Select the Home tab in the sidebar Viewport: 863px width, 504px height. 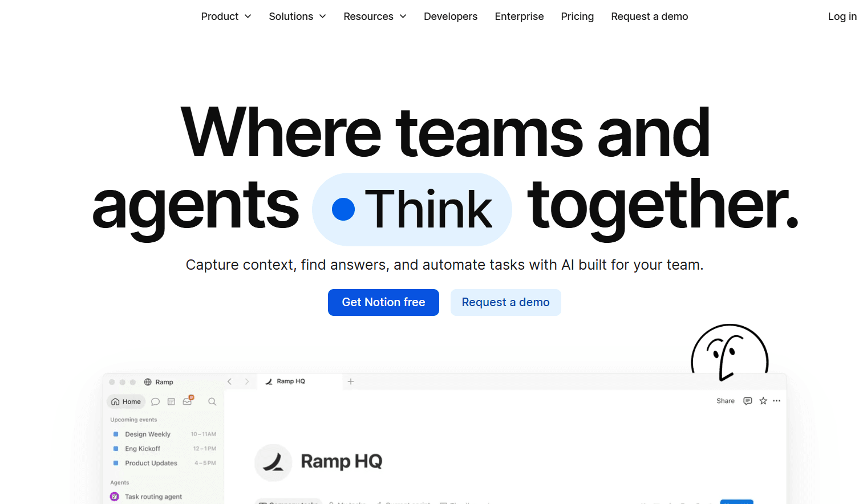(x=126, y=401)
